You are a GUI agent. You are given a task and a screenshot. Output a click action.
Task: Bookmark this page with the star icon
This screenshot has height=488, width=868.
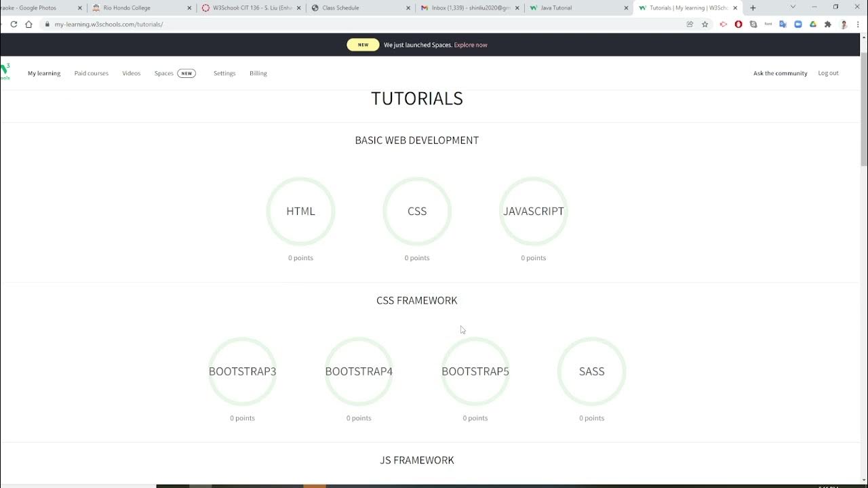click(705, 24)
